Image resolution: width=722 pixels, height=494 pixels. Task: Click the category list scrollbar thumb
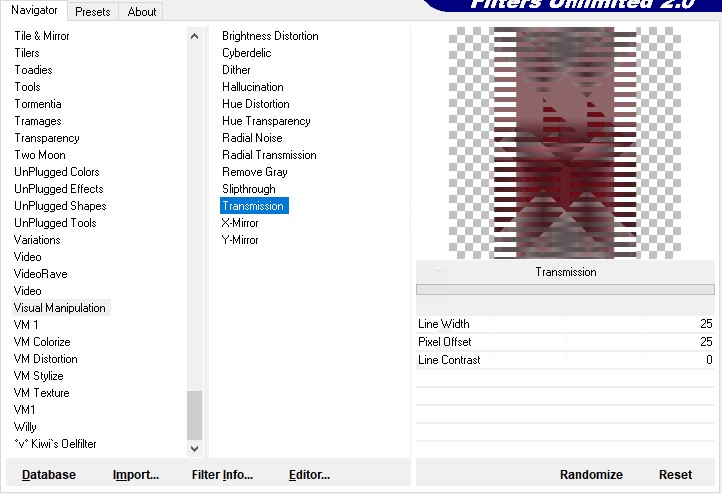tap(194, 415)
